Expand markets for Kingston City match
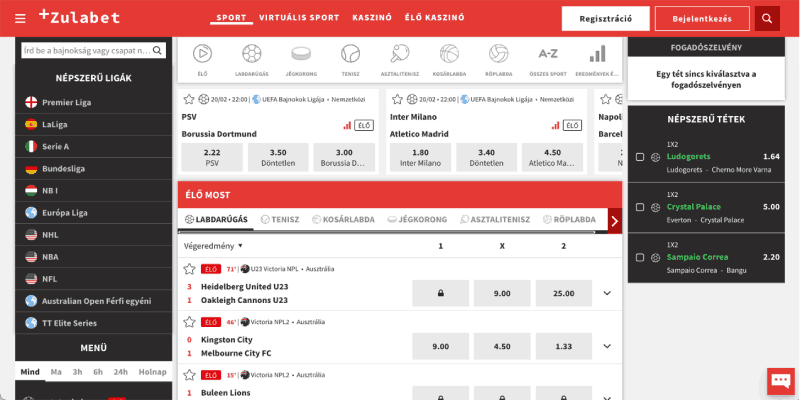Image resolution: width=800 pixels, height=400 pixels. (607, 346)
